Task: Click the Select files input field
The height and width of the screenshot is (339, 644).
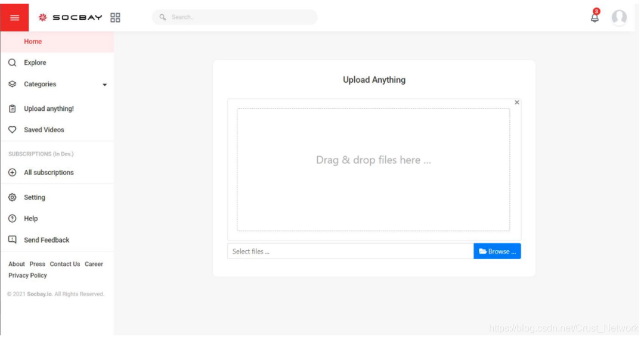Action: coord(351,251)
